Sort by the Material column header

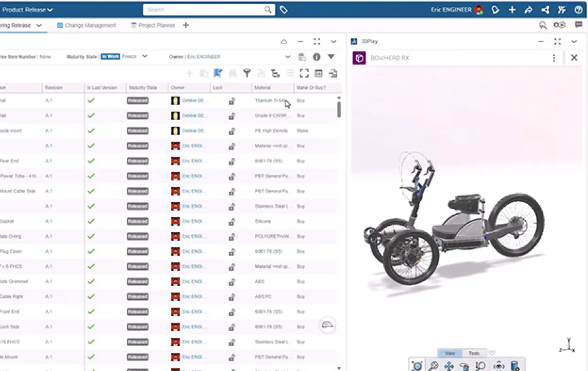263,88
